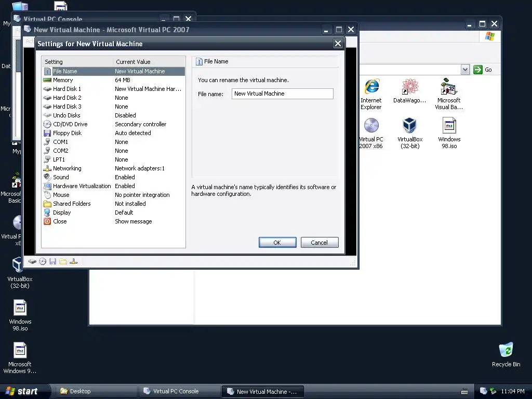Click the COM2 port icon
The height and width of the screenshot is (399, 532).
pos(47,151)
